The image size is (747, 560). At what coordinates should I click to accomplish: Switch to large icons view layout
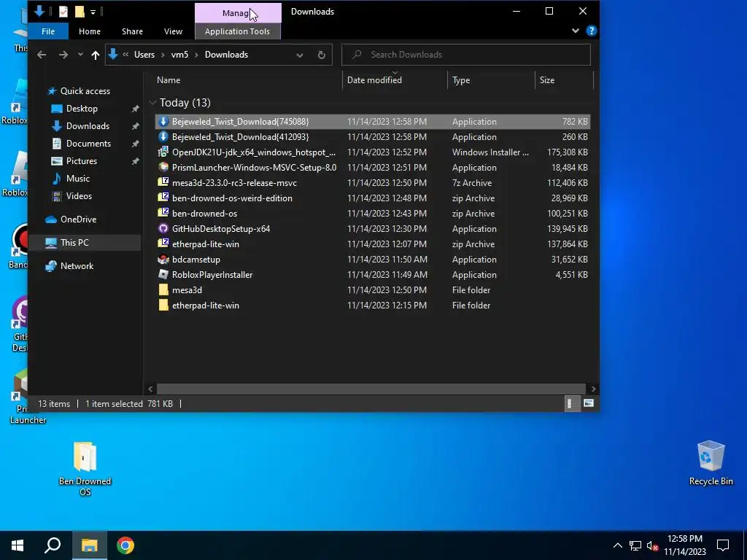tap(589, 403)
